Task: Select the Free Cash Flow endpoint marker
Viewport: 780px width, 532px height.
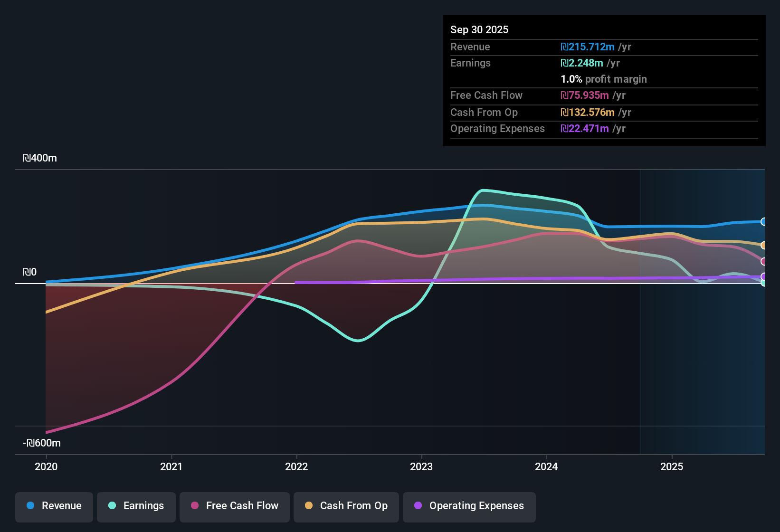Action: click(x=763, y=261)
